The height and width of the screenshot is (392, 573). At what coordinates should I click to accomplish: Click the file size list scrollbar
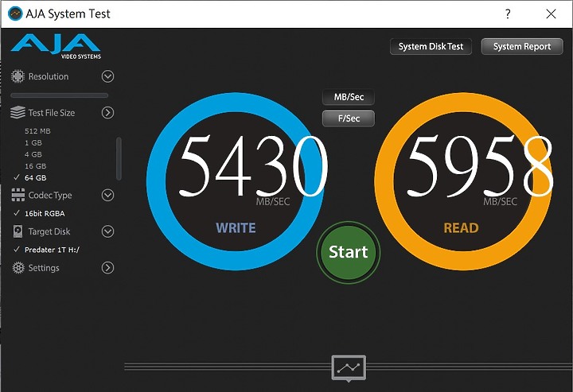click(x=119, y=158)
